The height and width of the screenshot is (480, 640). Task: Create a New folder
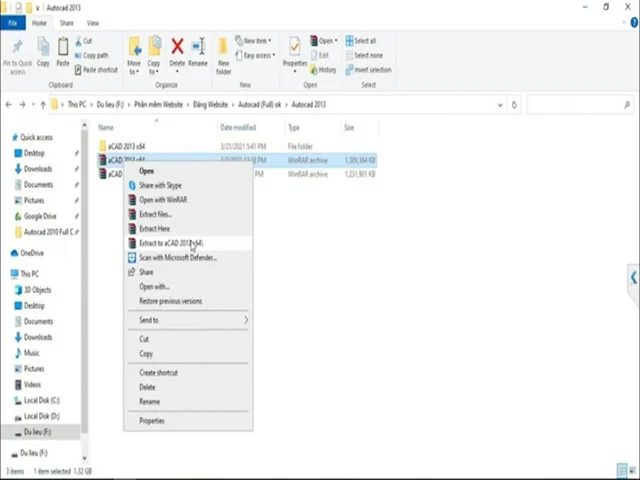(x=223, y=56)
